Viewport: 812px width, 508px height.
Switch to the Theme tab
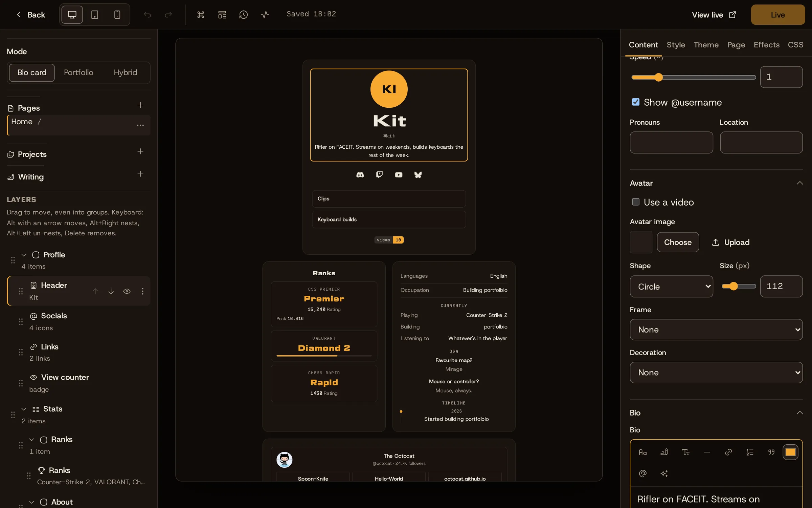[706, 45]
